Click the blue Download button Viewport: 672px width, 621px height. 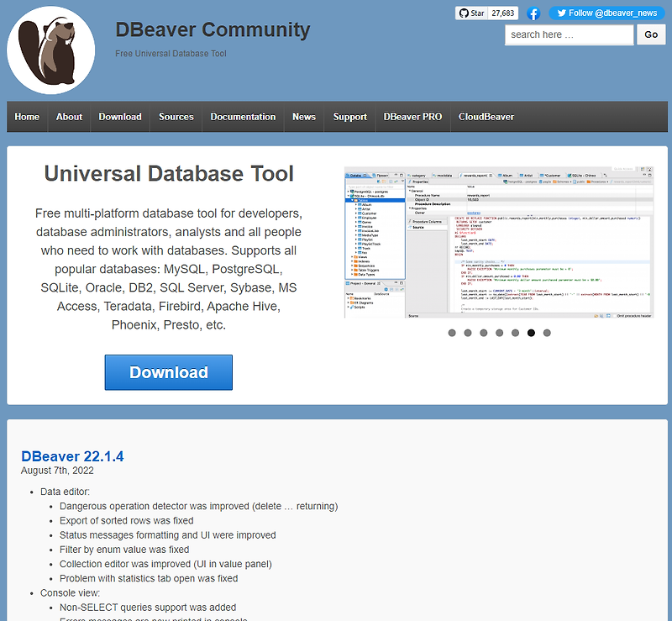click(168, 372)
